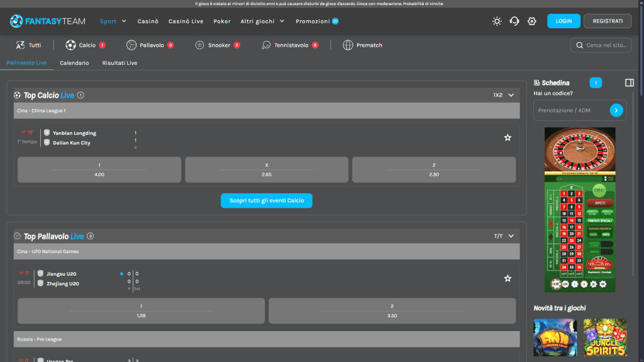
Task: Open the Jungle Spirits game thumbnail
Action: [605, 337]
